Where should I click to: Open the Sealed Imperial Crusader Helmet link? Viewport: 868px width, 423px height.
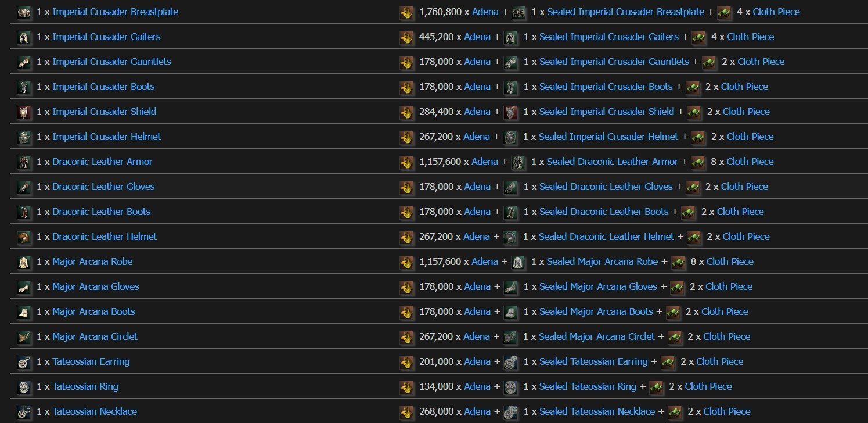(x=608, y=137)
